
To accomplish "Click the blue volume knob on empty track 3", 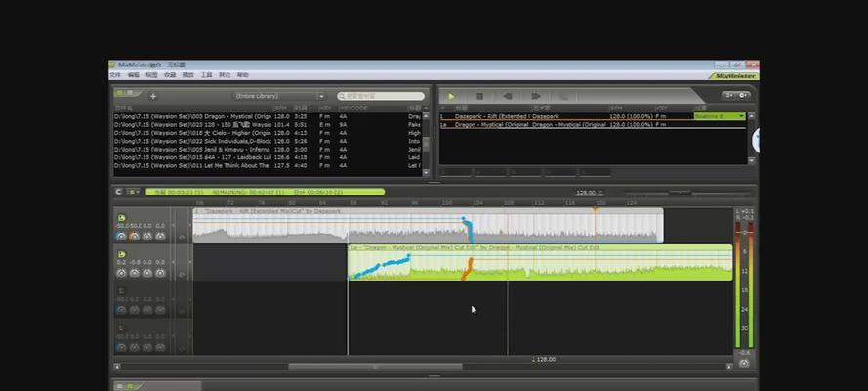I will (x=121, y=310).
